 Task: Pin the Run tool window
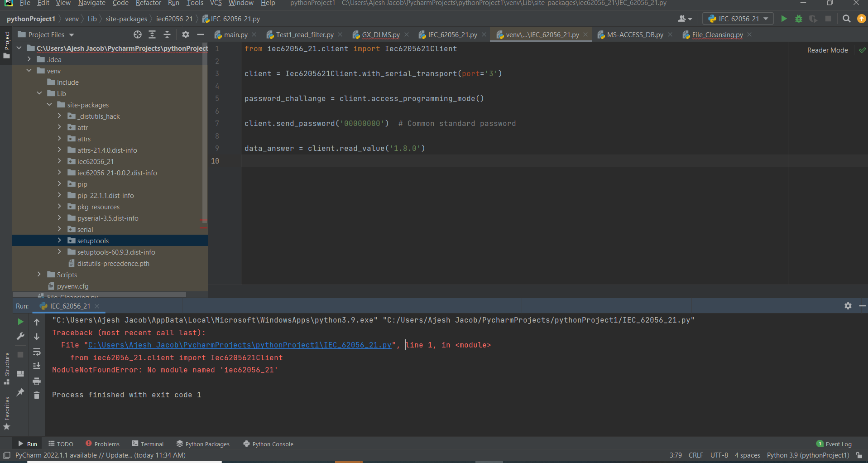pyautogui.click(x=20, y=392)
